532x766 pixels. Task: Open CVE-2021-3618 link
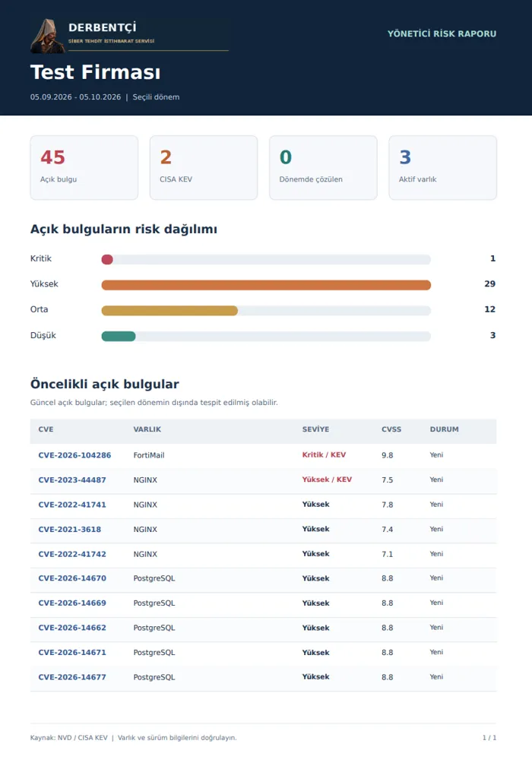70,529
